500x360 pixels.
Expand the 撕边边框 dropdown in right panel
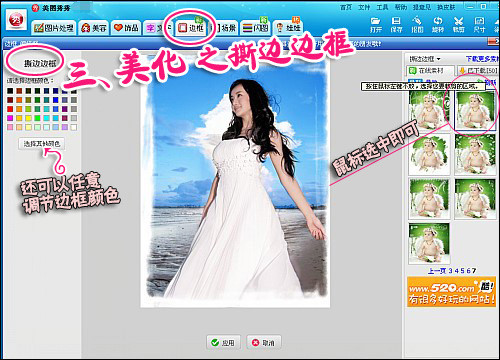pyautogui.click(x=425, y=59)
